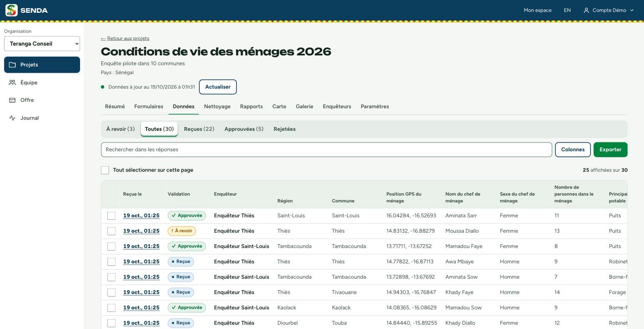Expand the Compte Démo account menu chevron
The width and height of the screenshot is (644, 329).
pos(632,10)
